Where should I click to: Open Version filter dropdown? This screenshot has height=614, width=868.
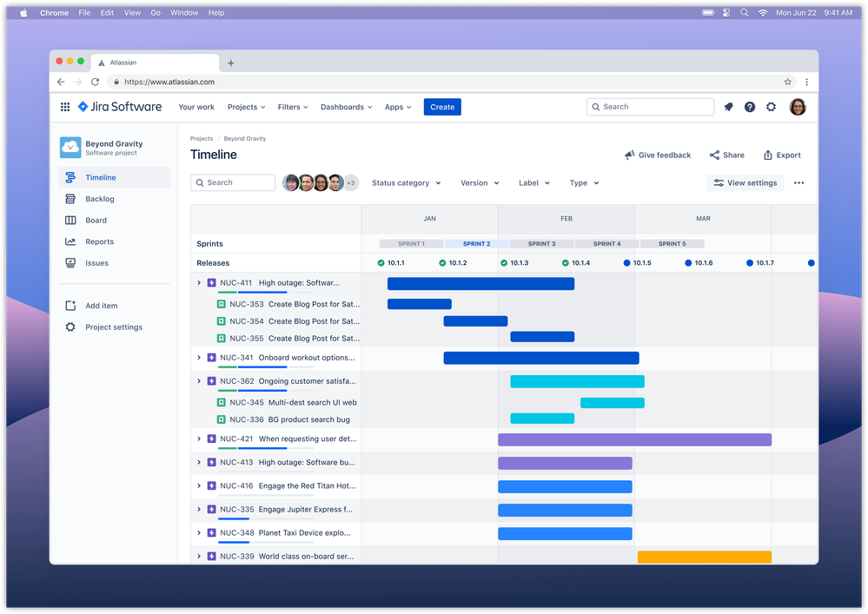pos(480,183)
